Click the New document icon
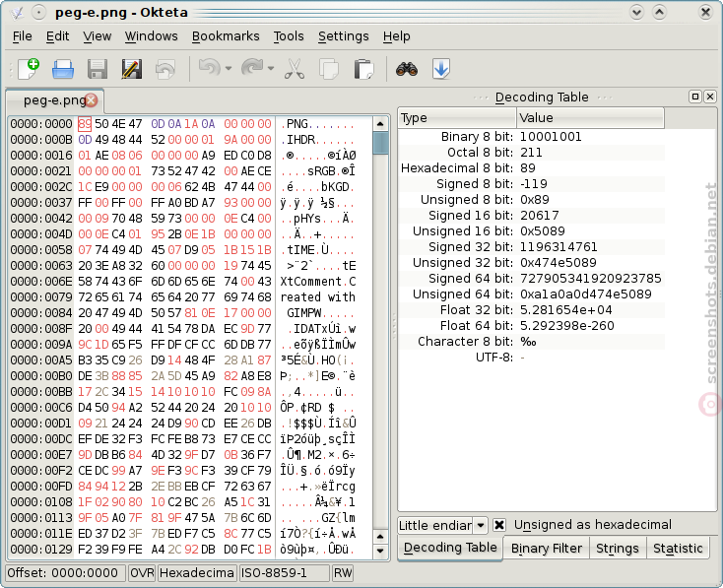Viewport: 723px width, 588px height. pos(29,69)
